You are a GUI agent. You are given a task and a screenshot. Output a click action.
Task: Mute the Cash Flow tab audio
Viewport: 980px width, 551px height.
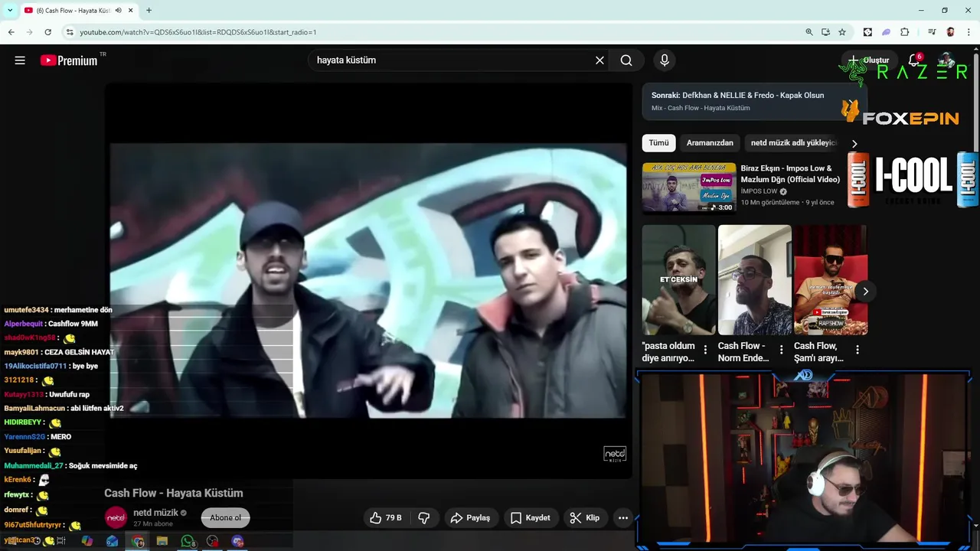(x=118, y=11)
